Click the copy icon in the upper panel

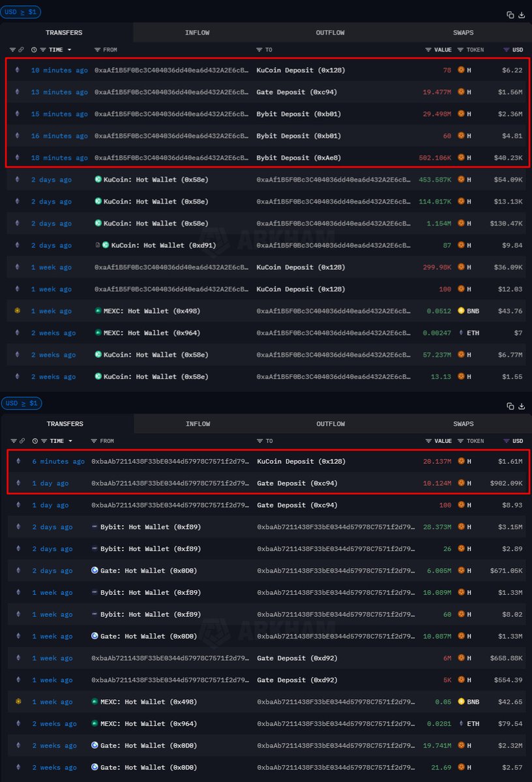pos(510,15)
